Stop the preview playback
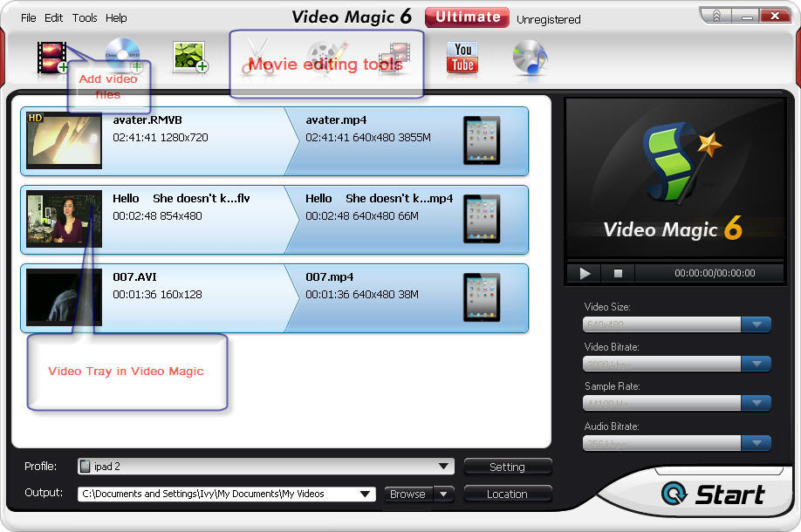This screenshot has height=532, width=801. (618, 274)
